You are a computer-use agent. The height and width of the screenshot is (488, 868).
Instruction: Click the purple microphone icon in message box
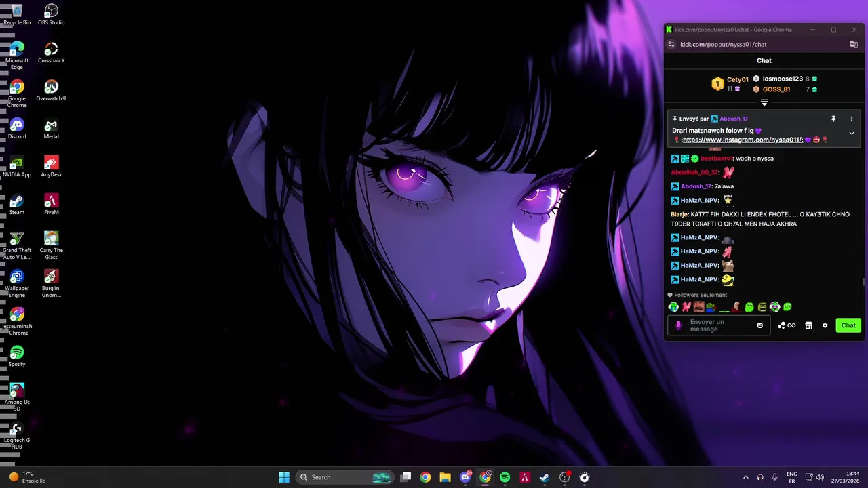pyautogui.click(x=679, y=325)
